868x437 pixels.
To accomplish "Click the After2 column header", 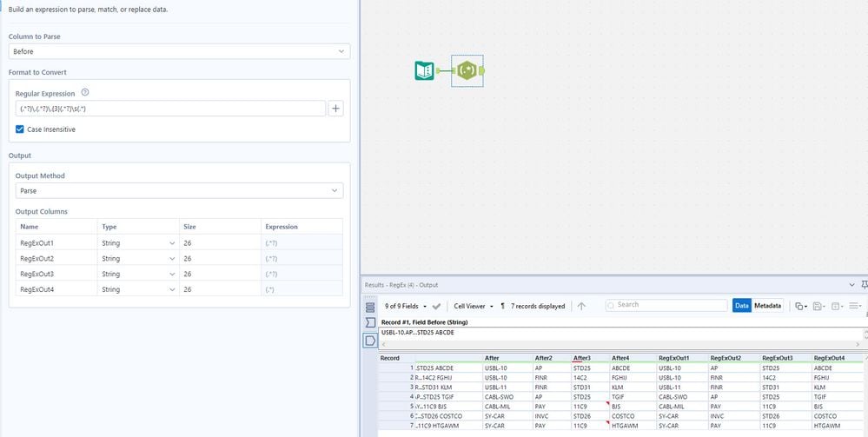I will tap(552, 358).
